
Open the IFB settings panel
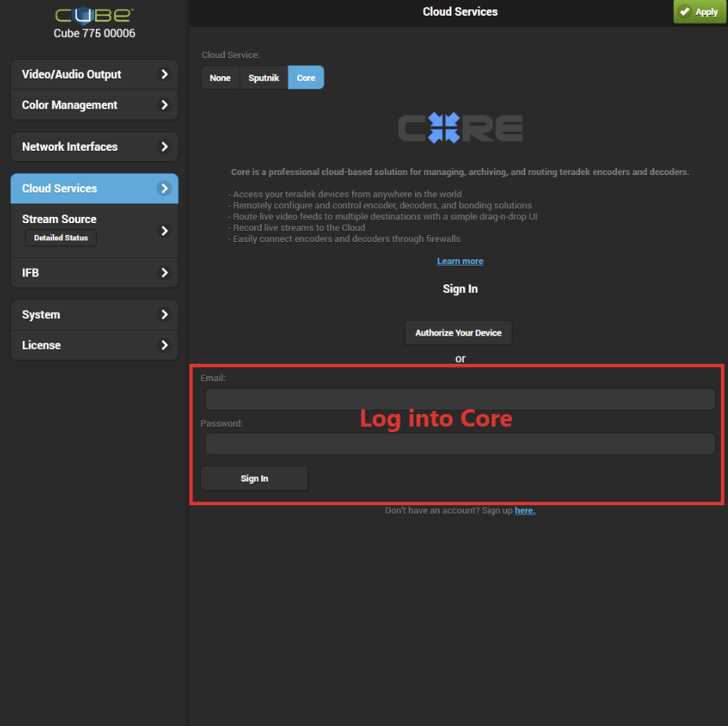tap(94, 273)
